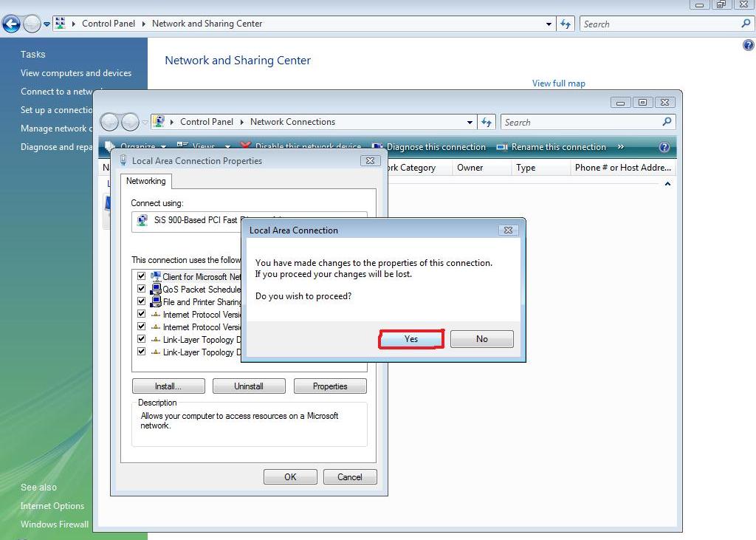Toggle File and Printer Sharing checkbox
Screen dimensions: 756x540
141,301
